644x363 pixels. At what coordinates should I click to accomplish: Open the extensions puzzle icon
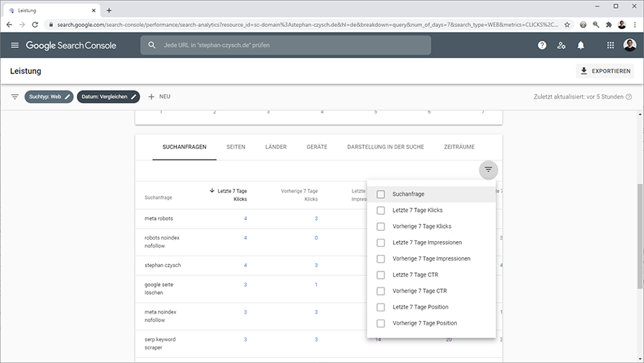(608, 25)
